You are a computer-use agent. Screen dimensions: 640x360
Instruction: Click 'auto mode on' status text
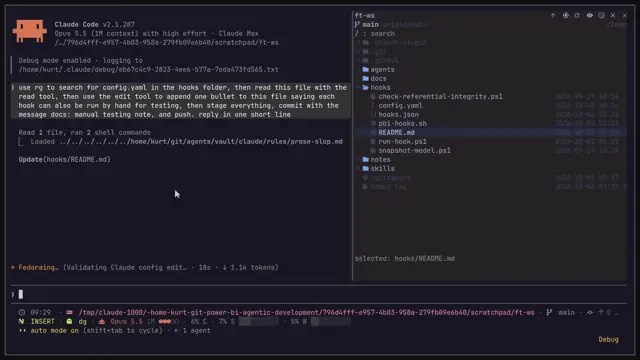(x=54, y=331)
